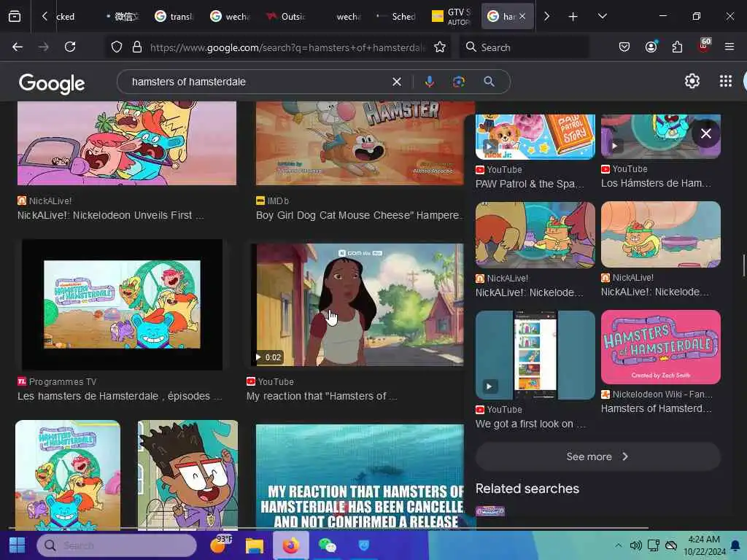Switch to the 'Sched' tab

click(x=396, y=17)
